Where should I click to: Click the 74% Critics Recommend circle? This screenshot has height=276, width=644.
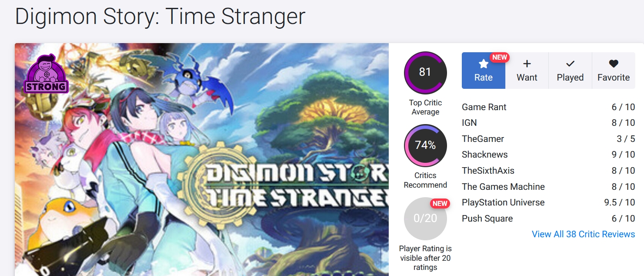[x=425, y=145]
